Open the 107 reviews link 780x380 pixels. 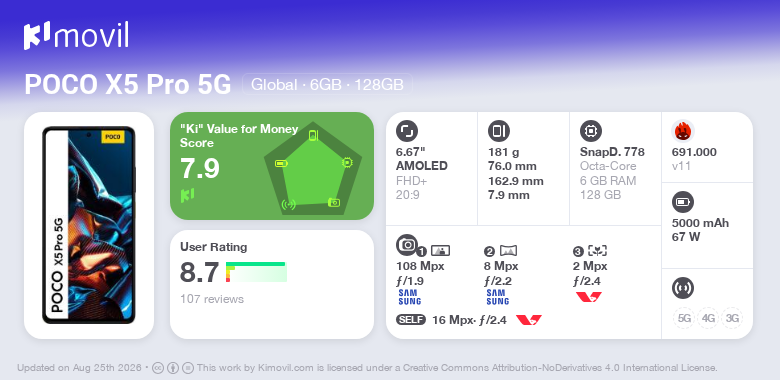[x=212, y=299]
